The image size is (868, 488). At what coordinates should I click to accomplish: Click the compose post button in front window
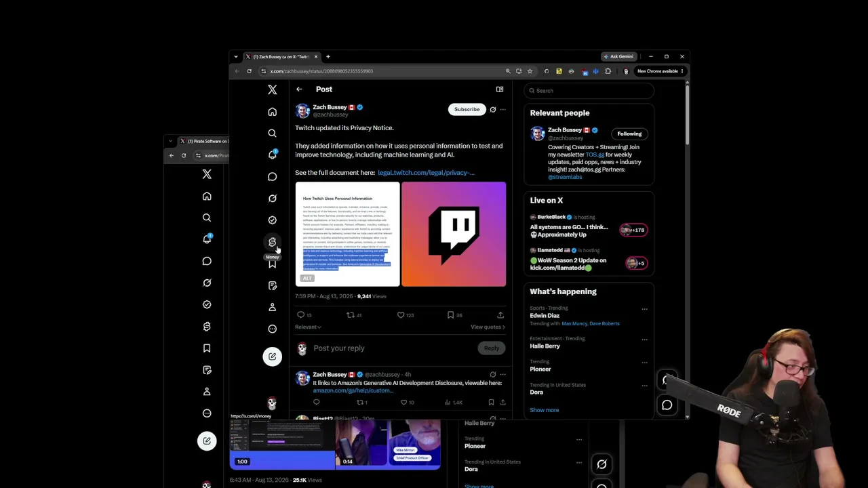click(272, 357)
